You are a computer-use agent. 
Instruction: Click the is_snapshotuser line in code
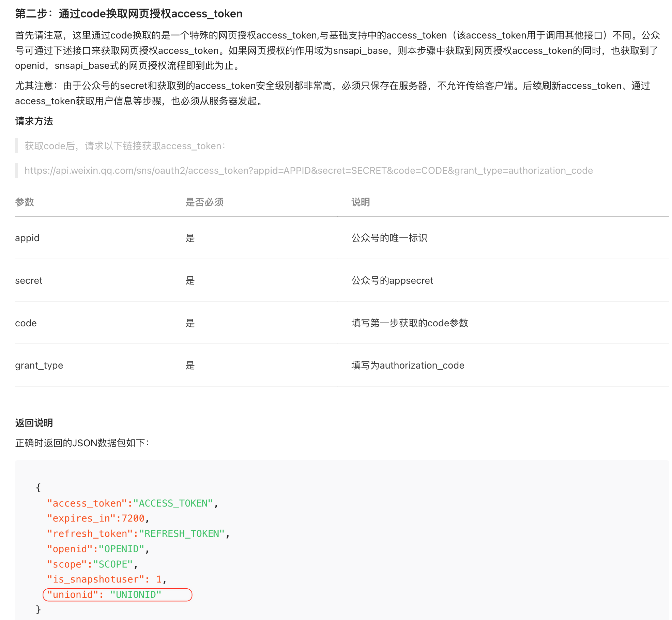(x=106, y=579)
